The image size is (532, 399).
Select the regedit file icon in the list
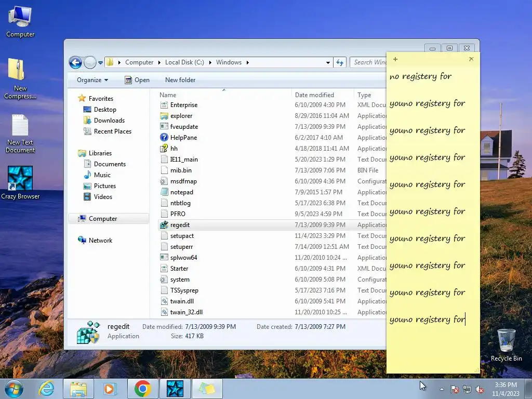click(164, 224)
